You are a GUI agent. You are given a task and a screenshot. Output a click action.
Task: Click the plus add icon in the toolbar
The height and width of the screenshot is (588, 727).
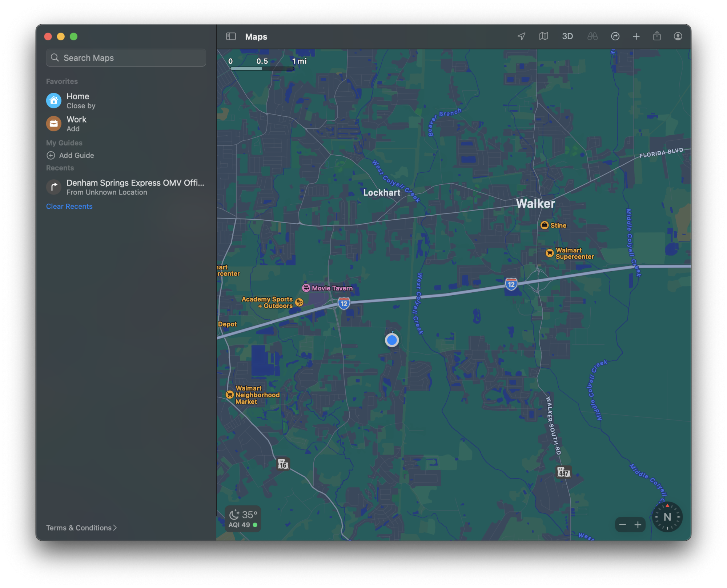636,36
